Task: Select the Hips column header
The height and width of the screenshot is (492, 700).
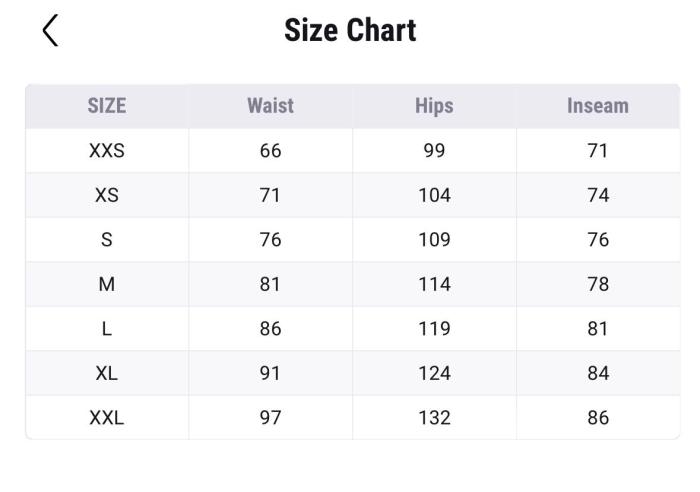Action: pos(434,106)
